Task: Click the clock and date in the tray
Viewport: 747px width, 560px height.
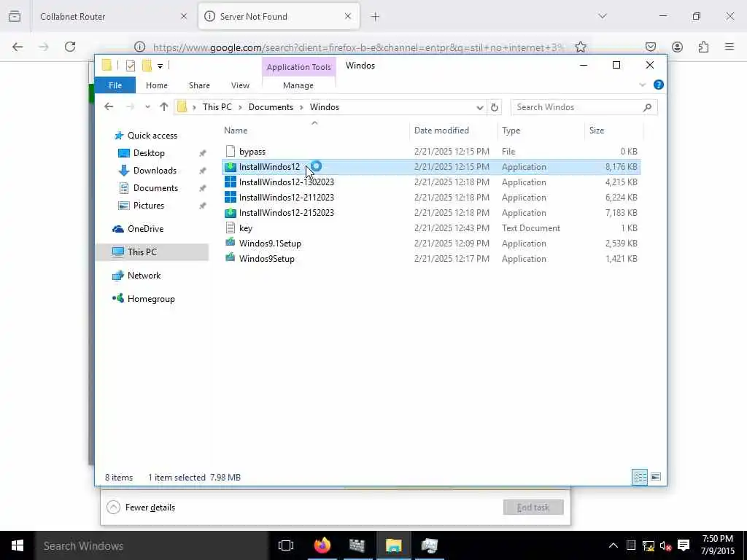Action: click(717, 545)
